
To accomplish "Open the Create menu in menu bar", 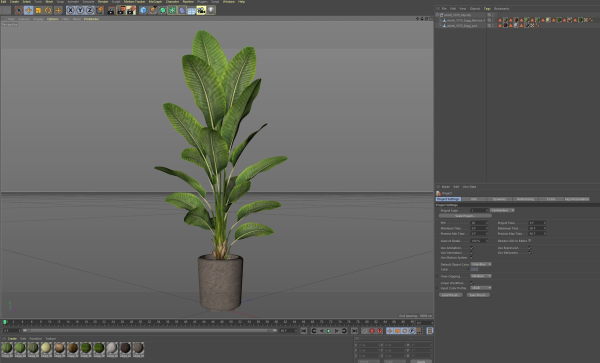I will [14, 2].
